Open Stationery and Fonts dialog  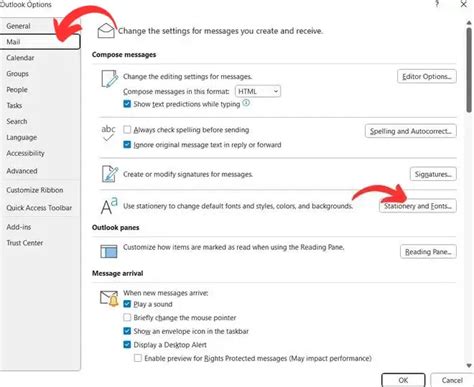point(418,206)
